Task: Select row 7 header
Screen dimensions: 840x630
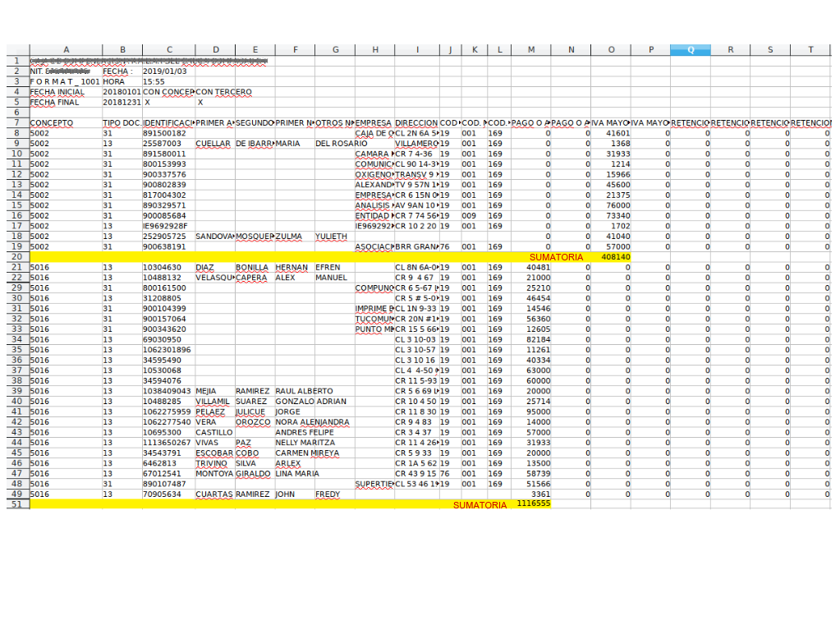Action: 16,123
